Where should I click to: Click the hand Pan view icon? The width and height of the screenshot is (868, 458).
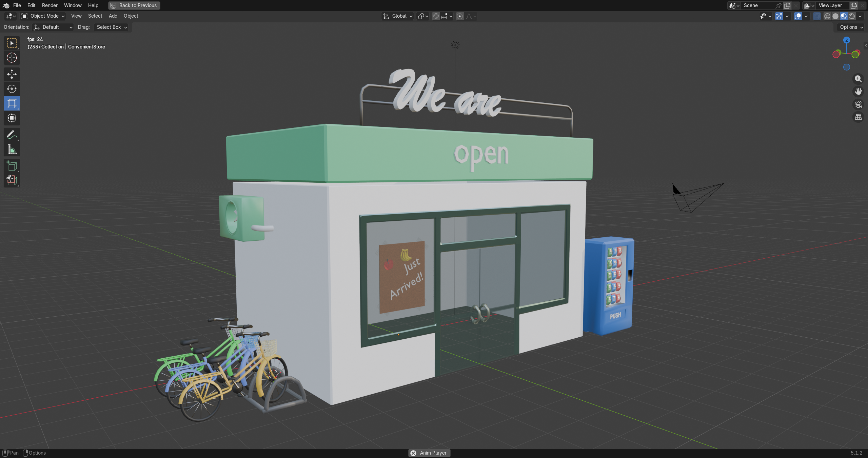pos(858,92)
